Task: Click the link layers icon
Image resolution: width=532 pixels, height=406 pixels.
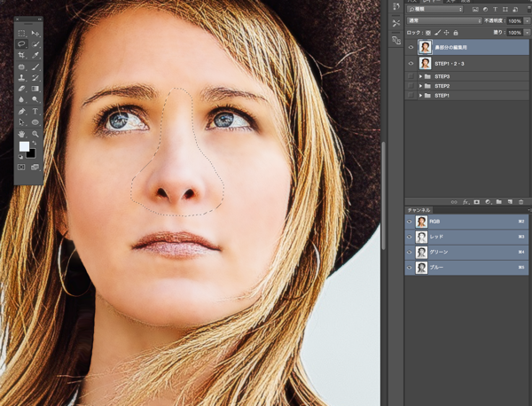Action: (x=454, y=202)
